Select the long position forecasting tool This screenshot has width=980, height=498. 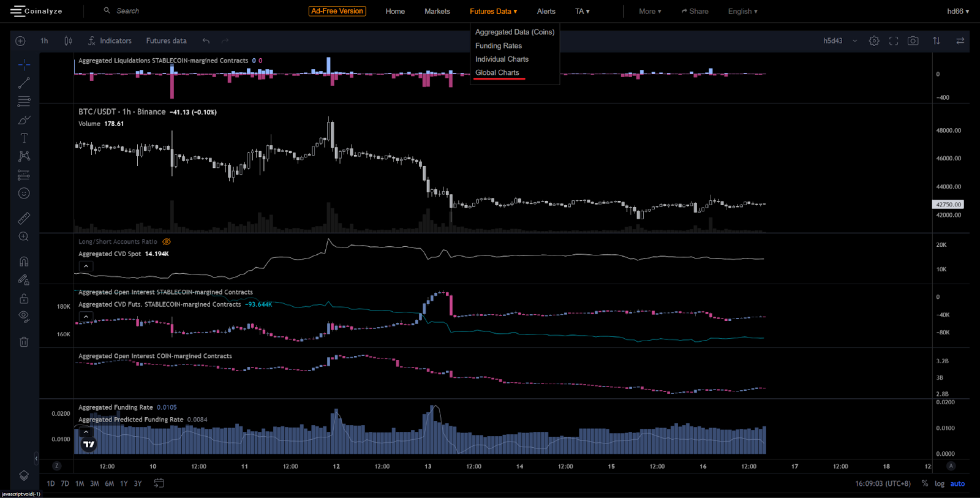24,175
